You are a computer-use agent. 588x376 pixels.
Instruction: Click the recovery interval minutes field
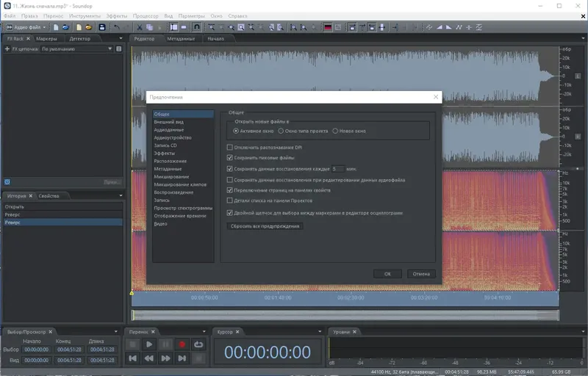pos(339,169)
